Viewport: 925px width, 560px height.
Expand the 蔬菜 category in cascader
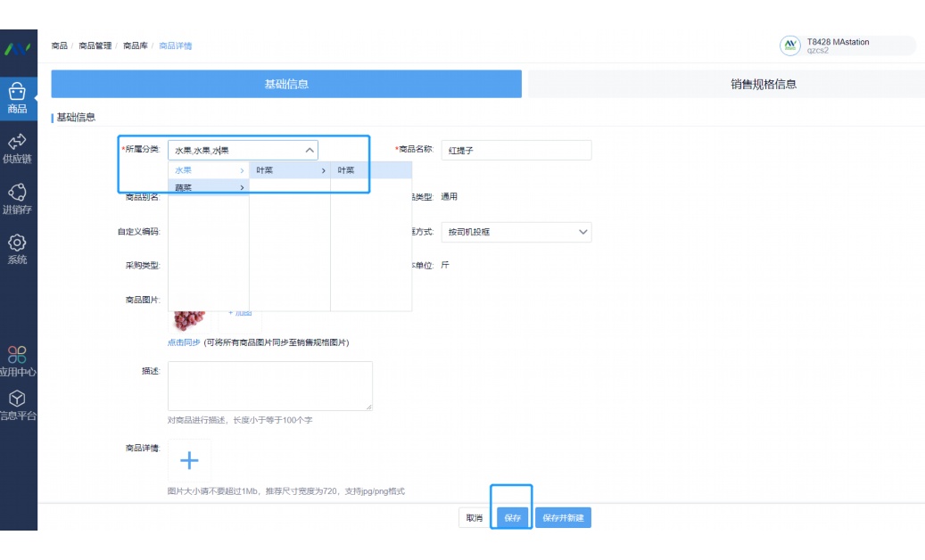point(208,187)
